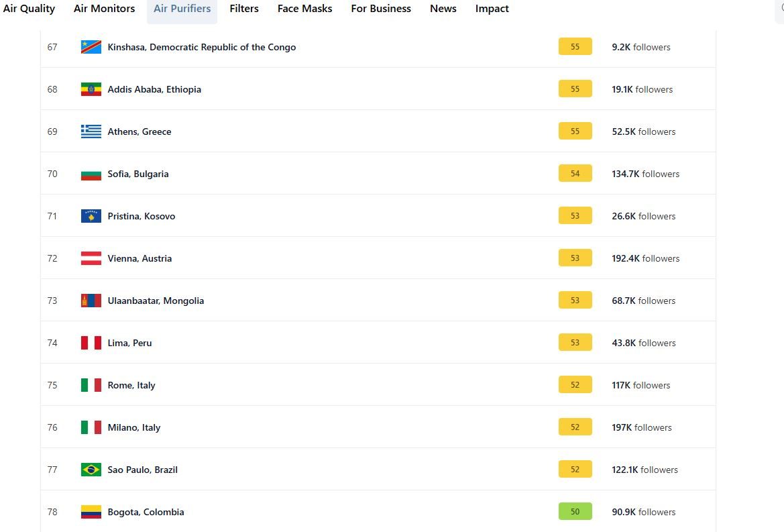Screen dimensions: 784x532
Task: Open Ulaanbaatar, Mongolia city page
Action: coord(156,301)
